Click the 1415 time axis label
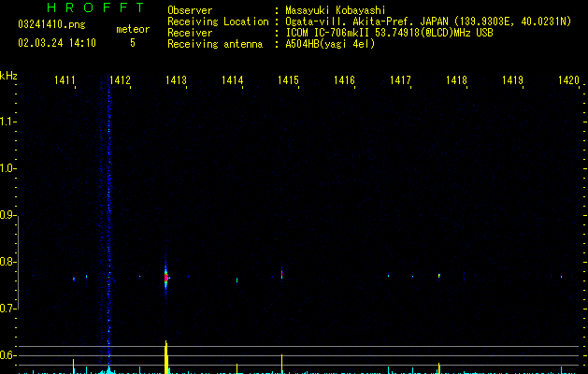The width and height of the screenshot is (588, 374). click(288, 80)
